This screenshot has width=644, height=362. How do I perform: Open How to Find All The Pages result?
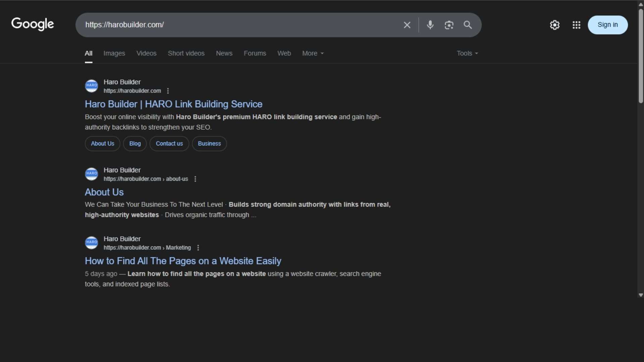click(183, 261)
